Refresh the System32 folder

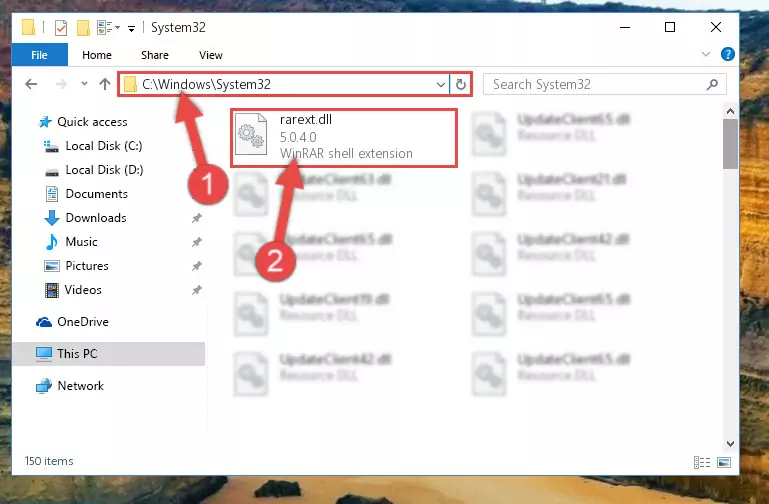461,85
